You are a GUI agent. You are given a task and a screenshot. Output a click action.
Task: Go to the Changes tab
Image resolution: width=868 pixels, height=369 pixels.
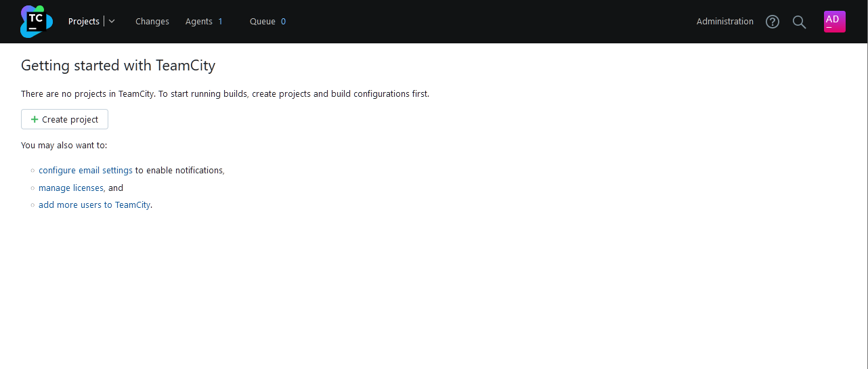(152, 22)
